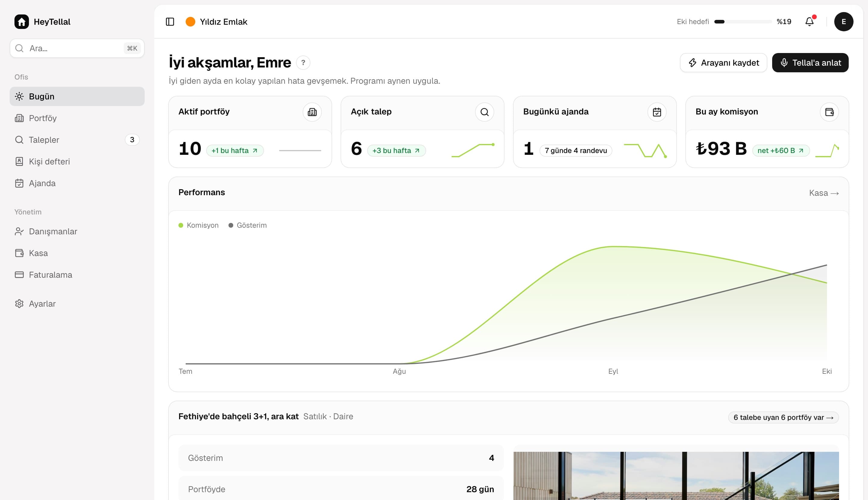
Task: Focus the Ara search field
Action: 77,48
